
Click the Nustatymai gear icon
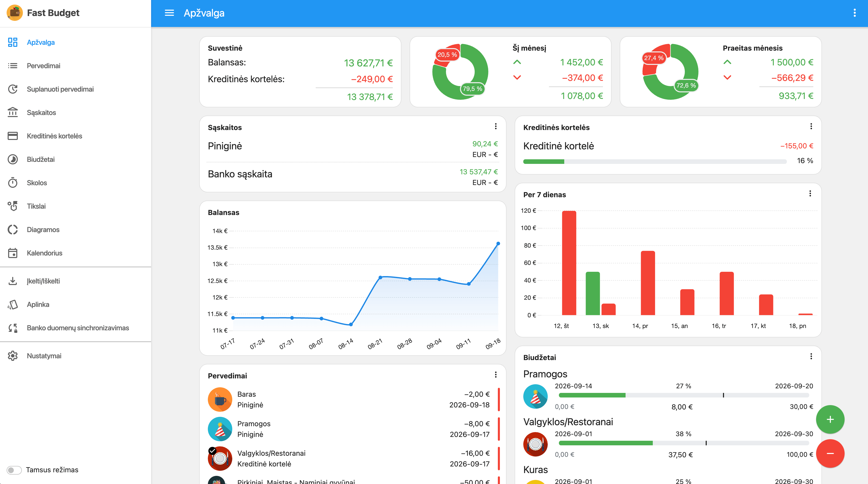tap(13, 356)
